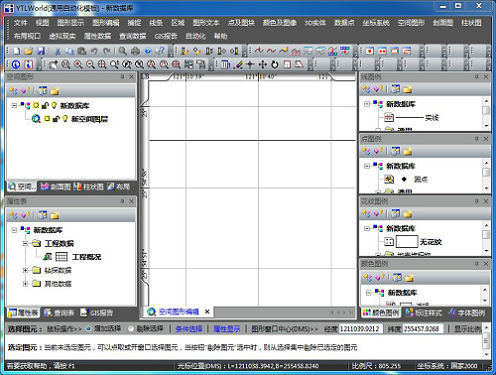
Task: Select the pan move-arrows tool icon
Action: [x=263, y=64]
